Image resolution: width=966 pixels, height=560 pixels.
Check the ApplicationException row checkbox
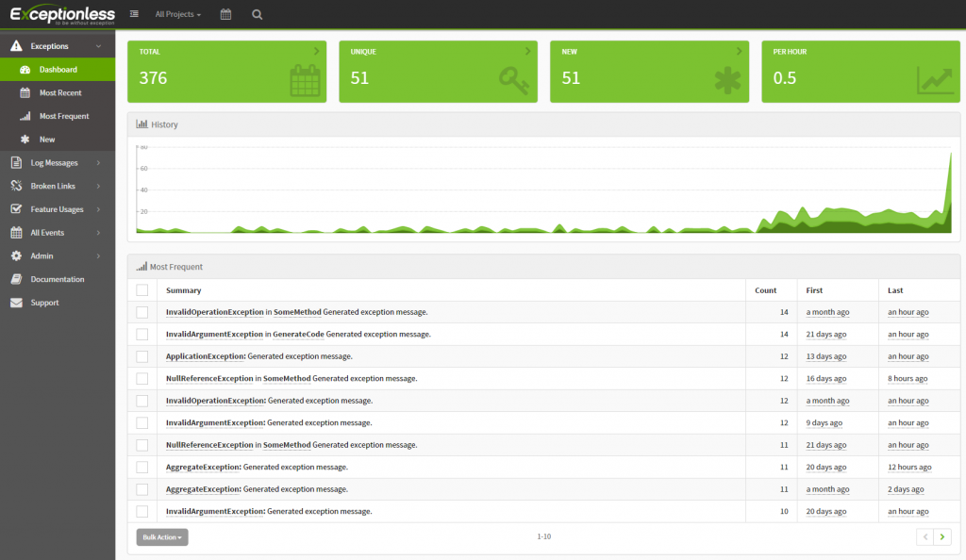[142, 355]
